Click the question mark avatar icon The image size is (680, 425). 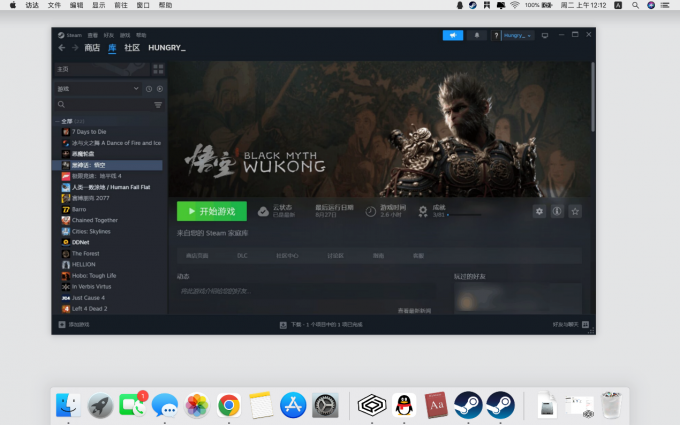click(496, 36)
